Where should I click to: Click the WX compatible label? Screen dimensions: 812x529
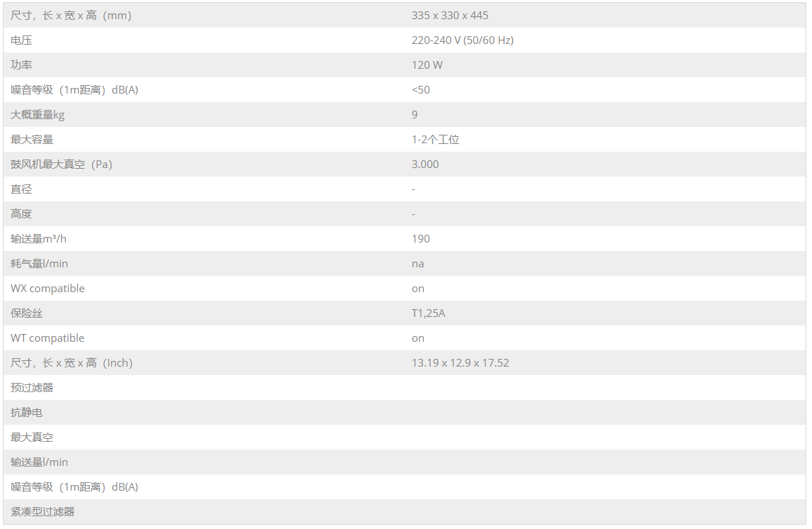47,289
